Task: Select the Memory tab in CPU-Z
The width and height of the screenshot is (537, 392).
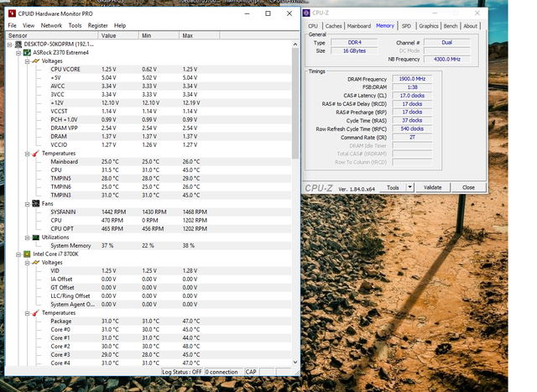Action: point(385,26)
